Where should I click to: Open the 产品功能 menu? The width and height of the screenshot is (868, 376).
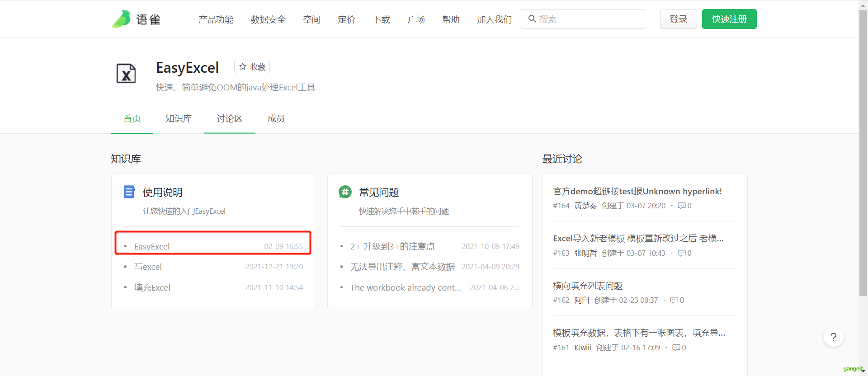(x=216, y=19)
